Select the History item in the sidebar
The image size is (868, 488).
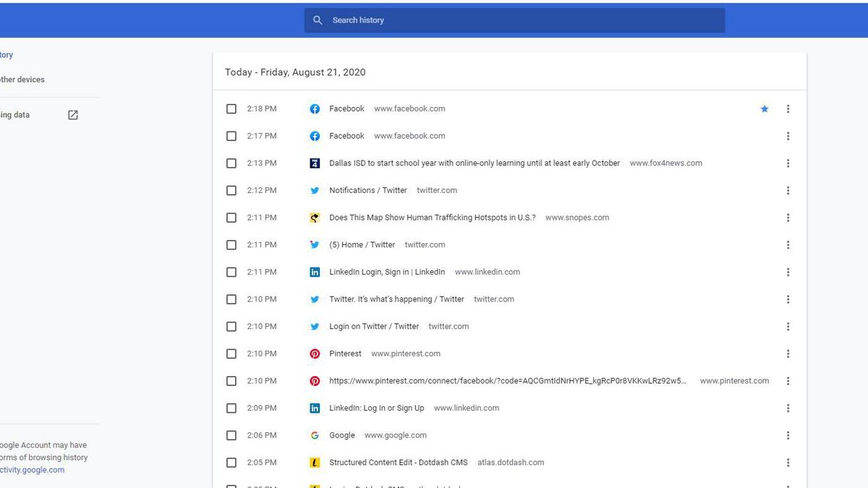tap(7, 55)
